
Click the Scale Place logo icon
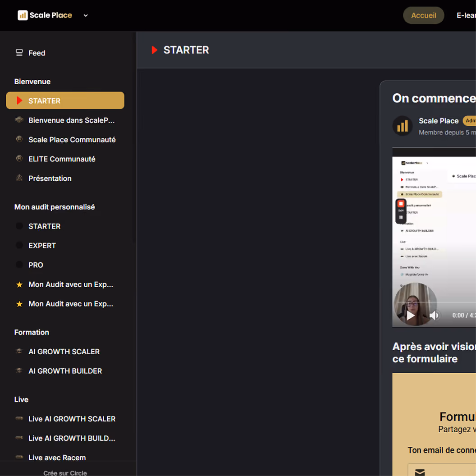(x=23, y=15)
